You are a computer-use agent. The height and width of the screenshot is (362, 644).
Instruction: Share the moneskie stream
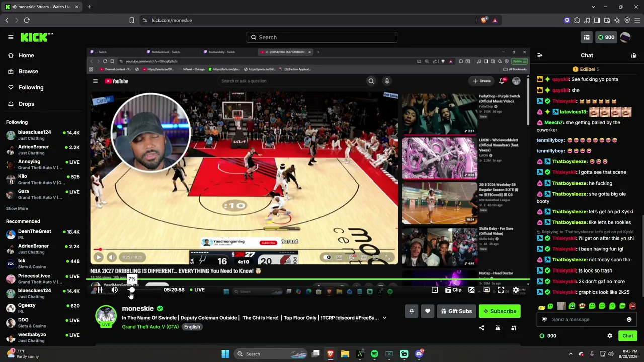[x=481, y=328]
